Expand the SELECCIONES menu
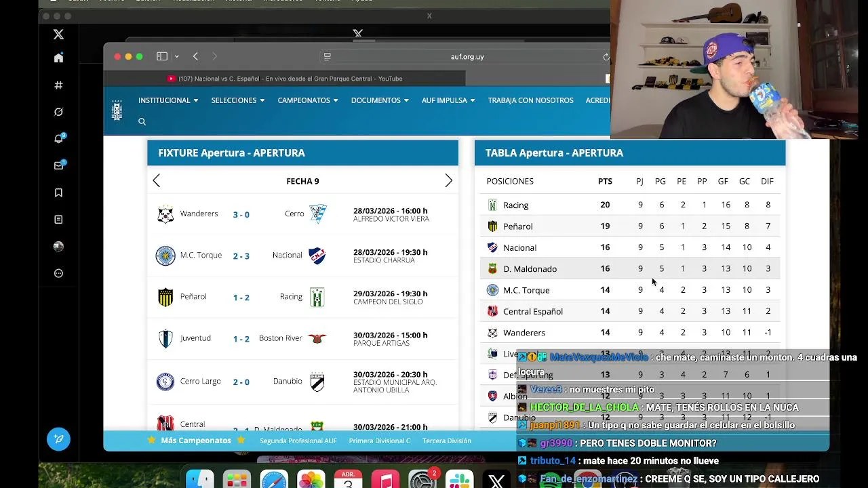 [x=237, y=100]
